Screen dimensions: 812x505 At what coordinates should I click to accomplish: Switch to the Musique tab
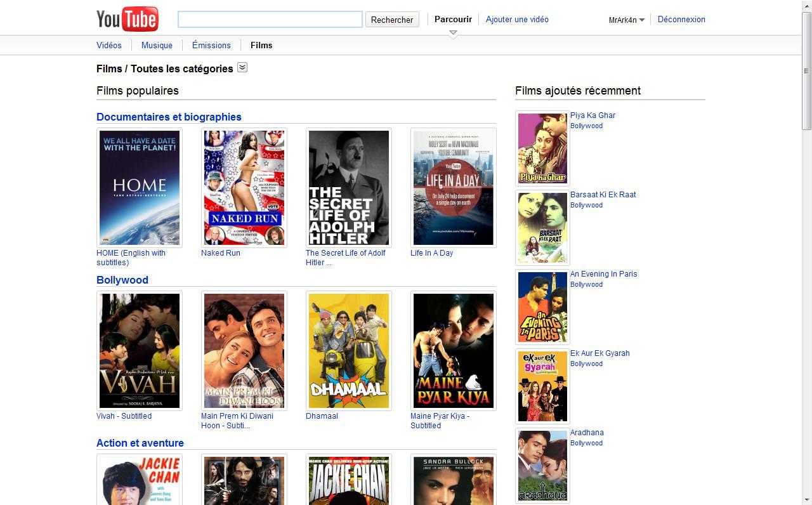click(x=157, y=45)
